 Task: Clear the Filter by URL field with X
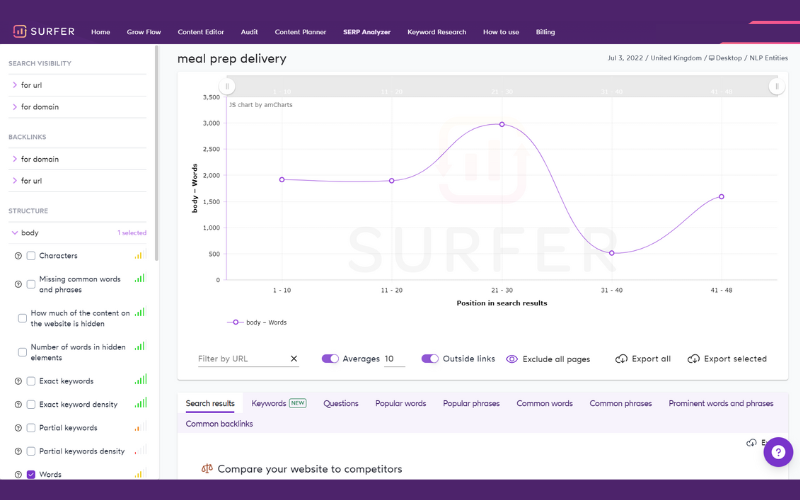tap(294, 359)
